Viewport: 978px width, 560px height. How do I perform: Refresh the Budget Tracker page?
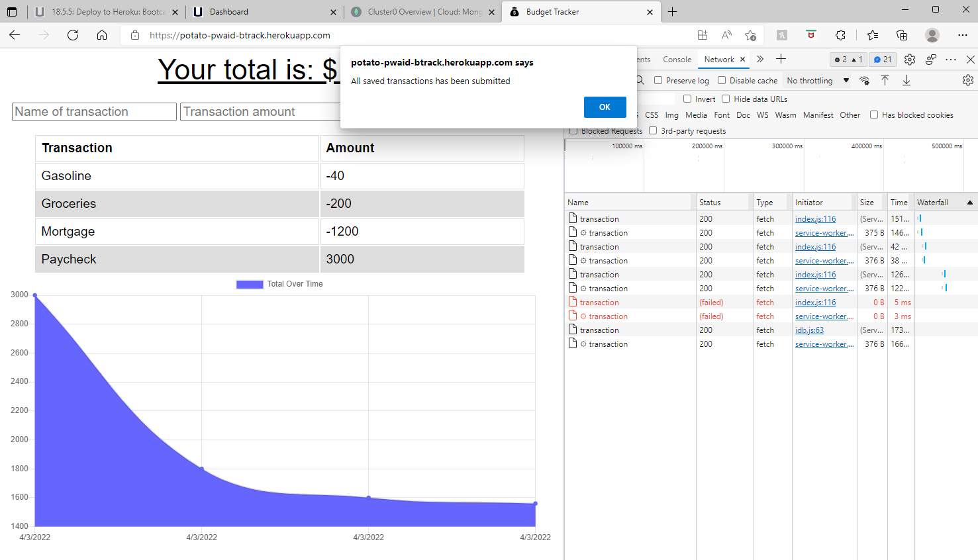tap(73, 35)
